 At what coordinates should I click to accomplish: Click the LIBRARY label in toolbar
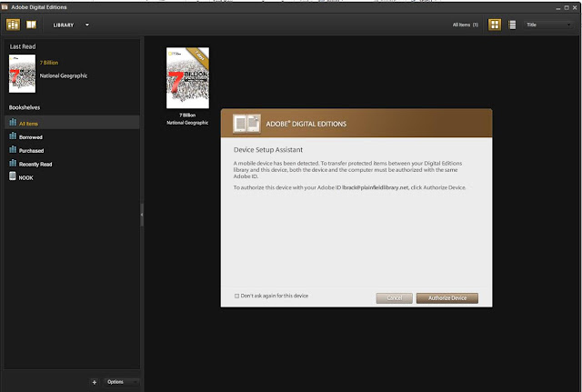point(64,25)
